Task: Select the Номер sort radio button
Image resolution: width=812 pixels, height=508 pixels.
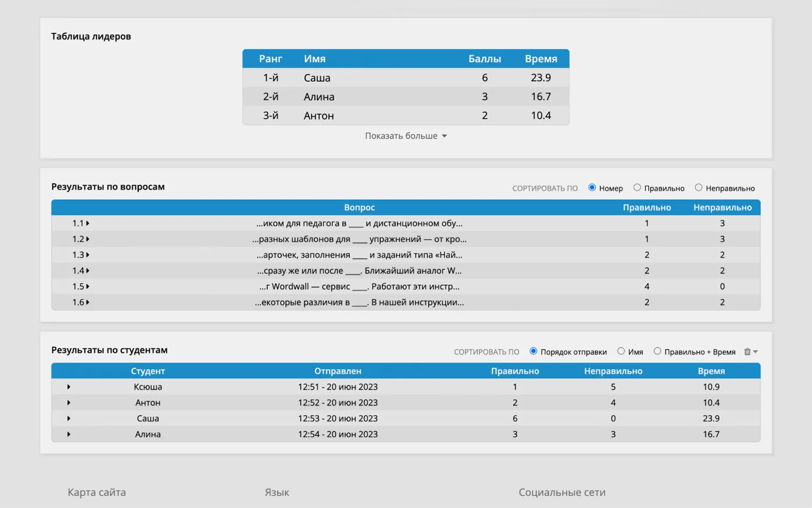Action: (592, 188)
